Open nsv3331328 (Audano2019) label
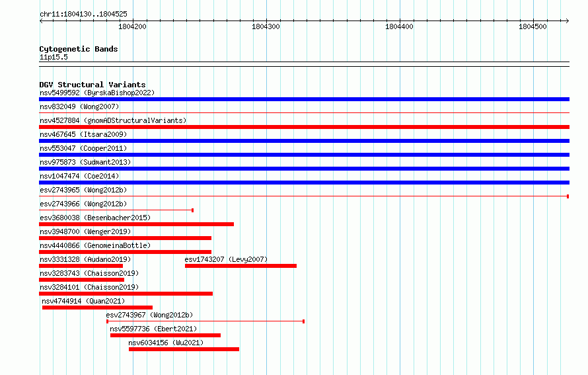The height and width of the screenshot is (375, 588). point(85,259)
